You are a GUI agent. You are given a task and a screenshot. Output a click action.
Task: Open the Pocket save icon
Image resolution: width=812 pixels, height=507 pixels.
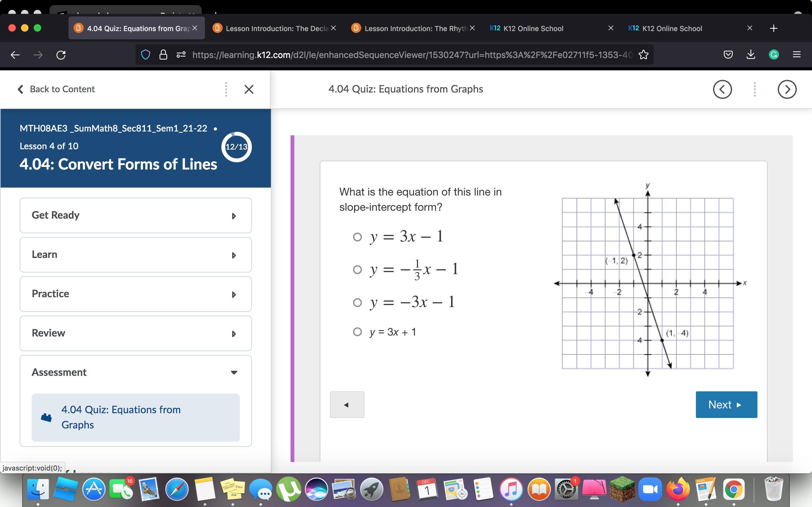[728, 55]
